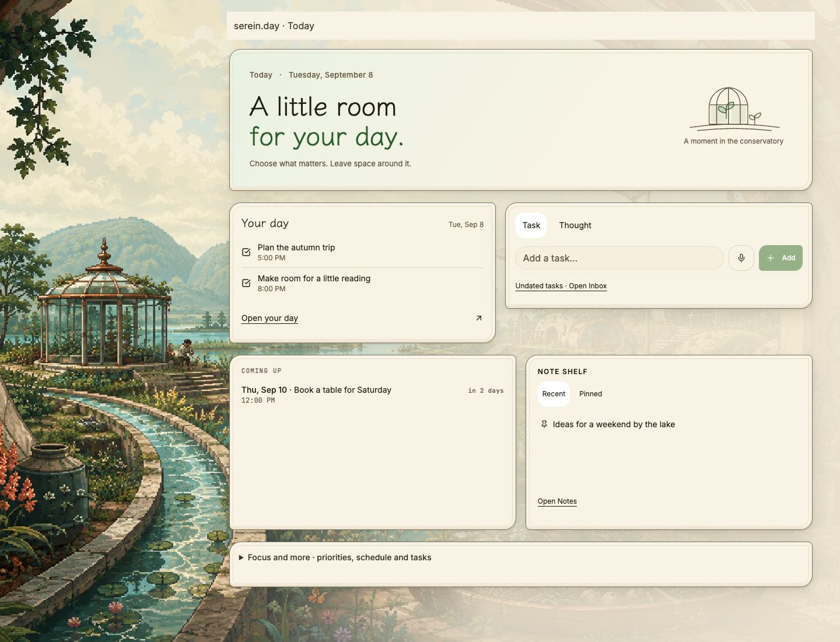Click the Plan the autumn trip task title
Viewport: 840px width, 642px height.
(296, 247)
